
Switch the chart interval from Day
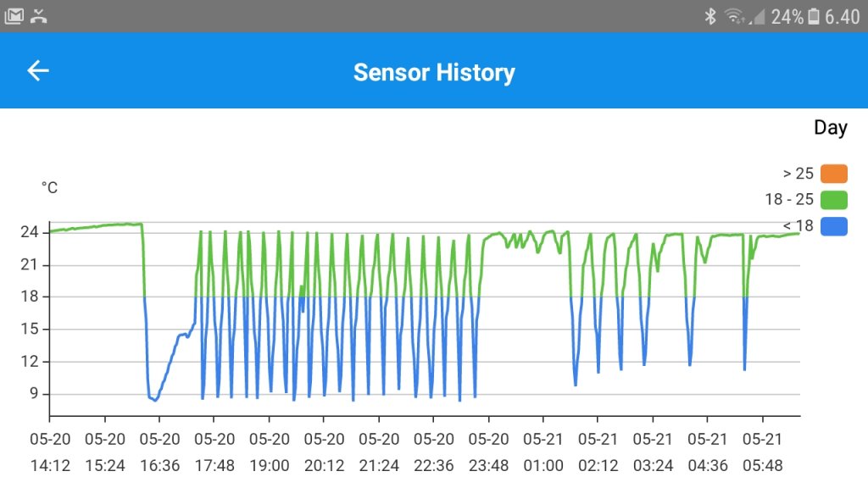(832, 127)
